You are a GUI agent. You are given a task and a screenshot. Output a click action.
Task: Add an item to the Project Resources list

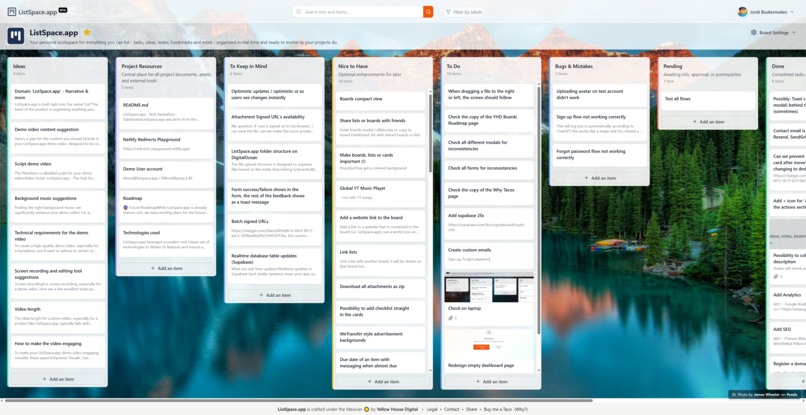pyautogui.click(x=166, y=268)
